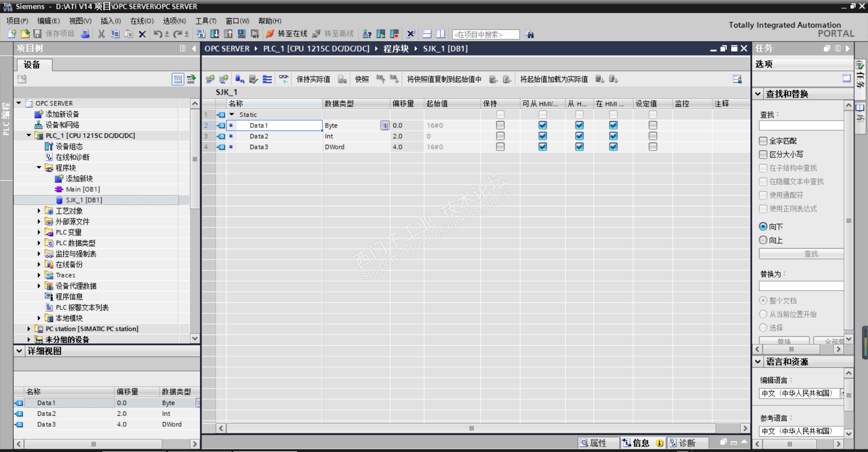
Task: Expand the PC station [SIMATIC PC station] node
Action: [29, 329]
